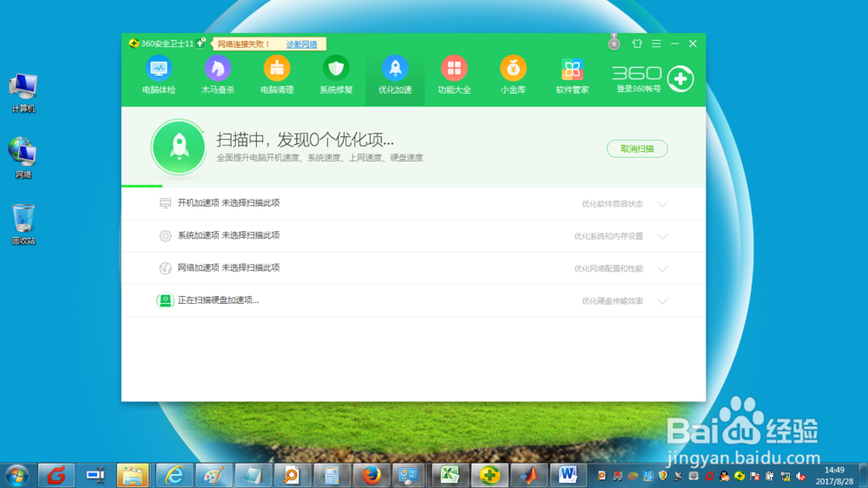This screenshot has width=868, height=488.
Task: Click the green disk icon for 硬盘加速项
Action: coord(165,300)
